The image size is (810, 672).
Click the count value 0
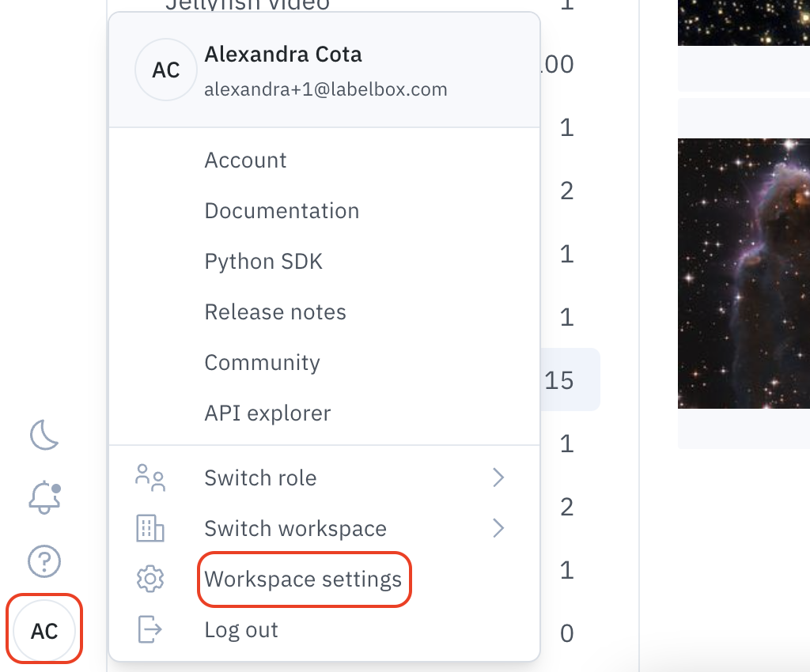pos(566,633)
